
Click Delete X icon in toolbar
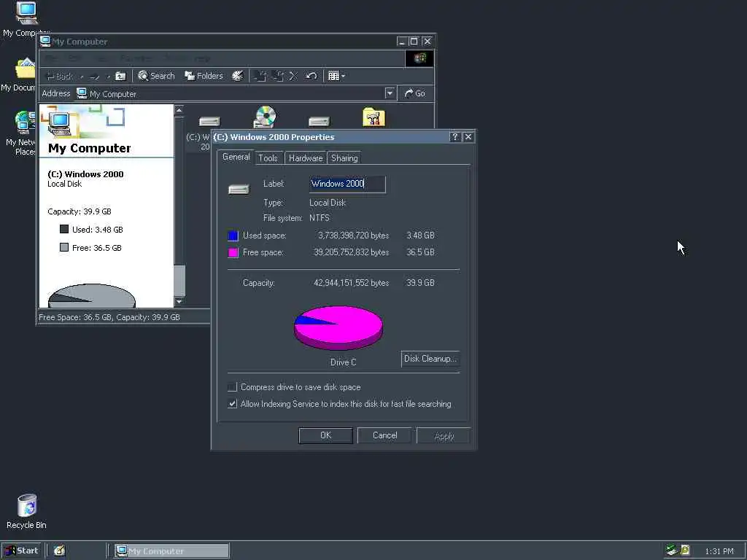point(293,76)
